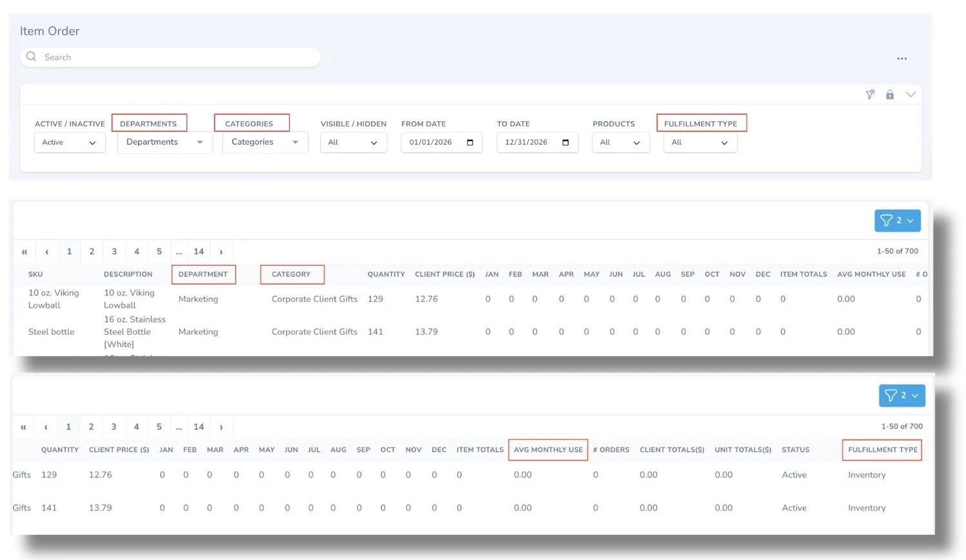The width and height of the screenshot is (966, 560).
Task: Collapse the filter panel with chevron
Action: [911, 95]
